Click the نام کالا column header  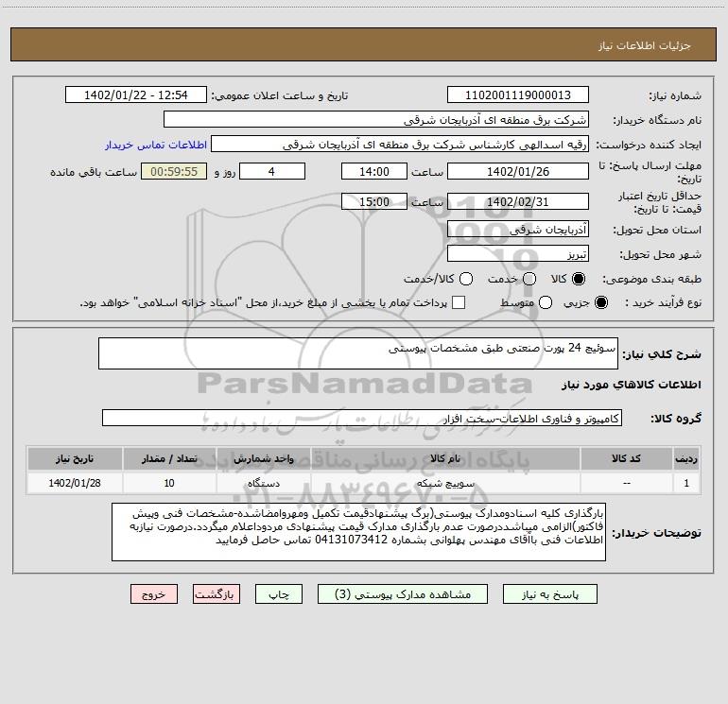[445, 458]
